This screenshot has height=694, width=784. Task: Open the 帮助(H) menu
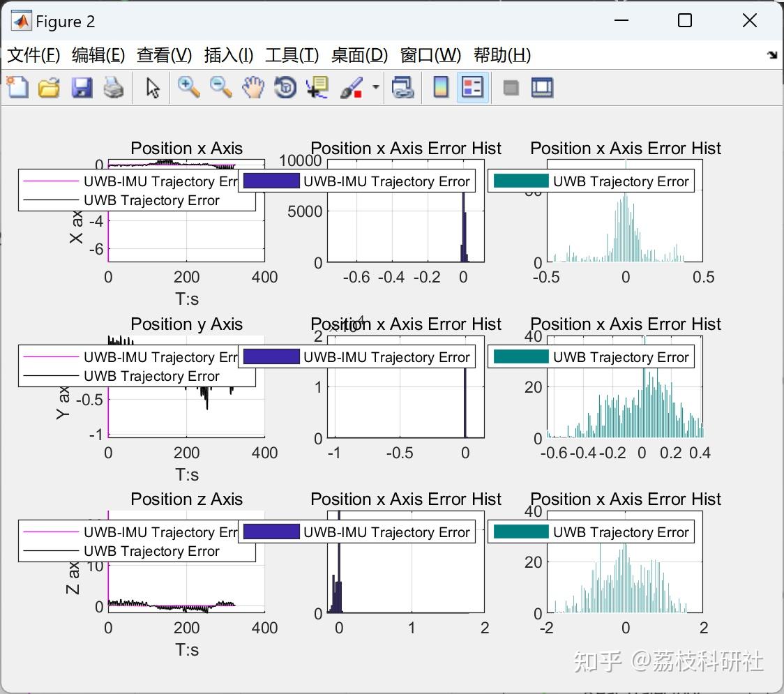(x=502, y=54)
